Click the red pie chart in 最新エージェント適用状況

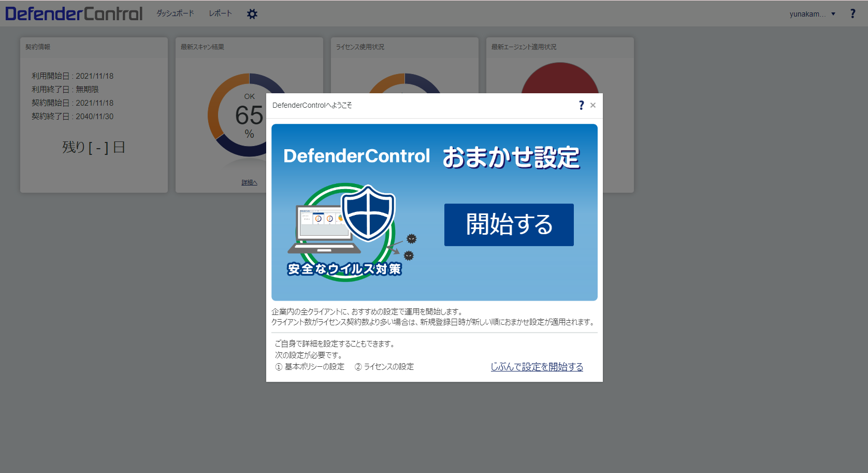pyautogui.click(x=560, y=78)
